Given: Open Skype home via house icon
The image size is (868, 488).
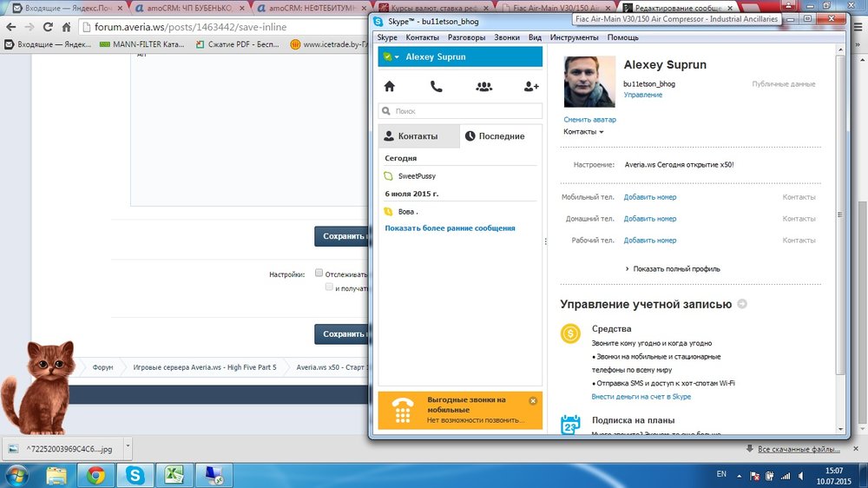Looking at the screenshot, I should [x=389, y=86].
